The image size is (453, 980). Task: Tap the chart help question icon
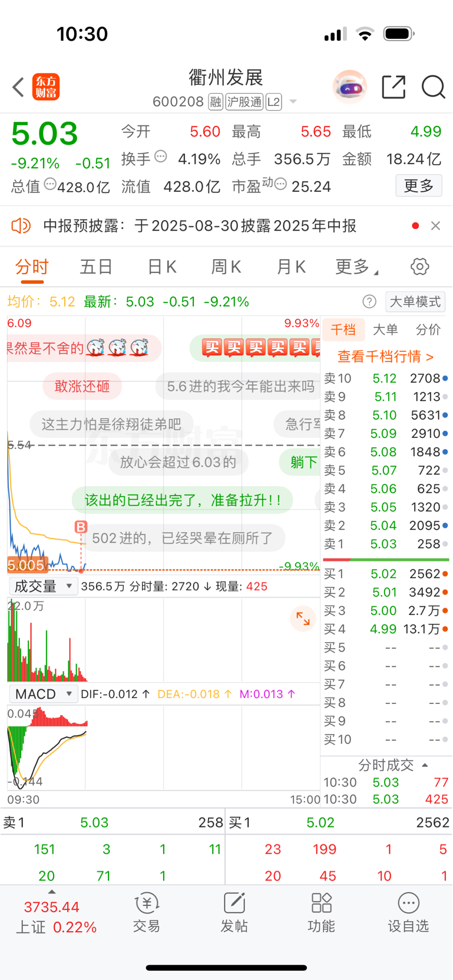click(x=369, y=302)
